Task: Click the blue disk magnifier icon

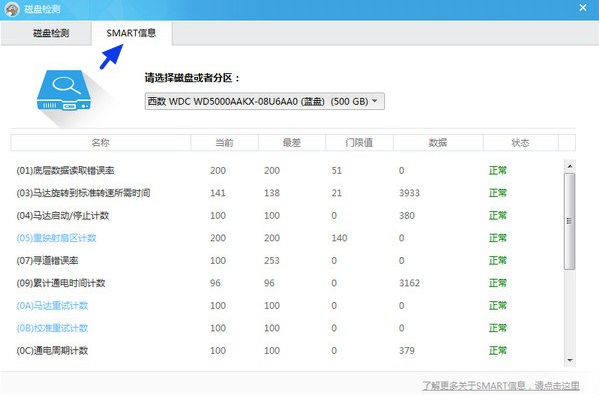Action: click(x=64, y=91)
